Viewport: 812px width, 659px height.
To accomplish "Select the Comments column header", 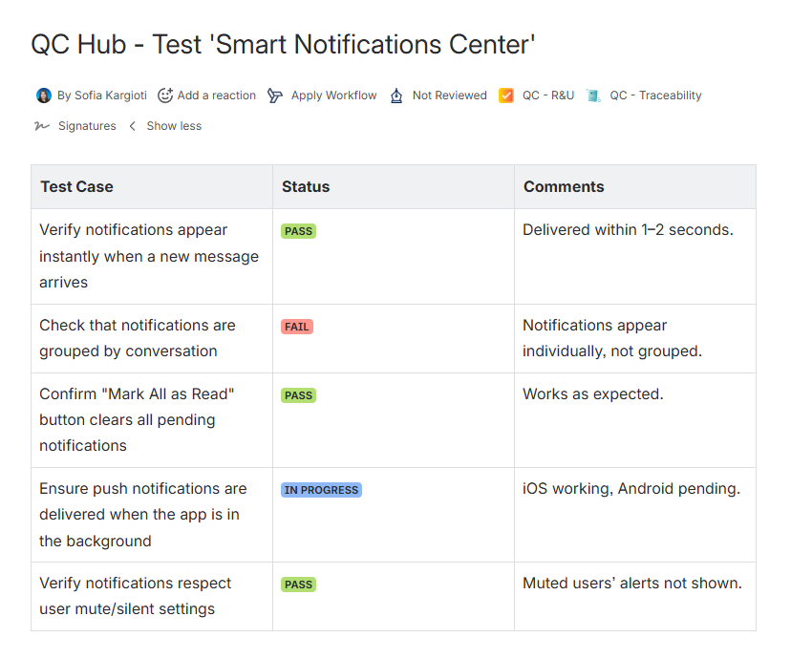I will [564, 187].
